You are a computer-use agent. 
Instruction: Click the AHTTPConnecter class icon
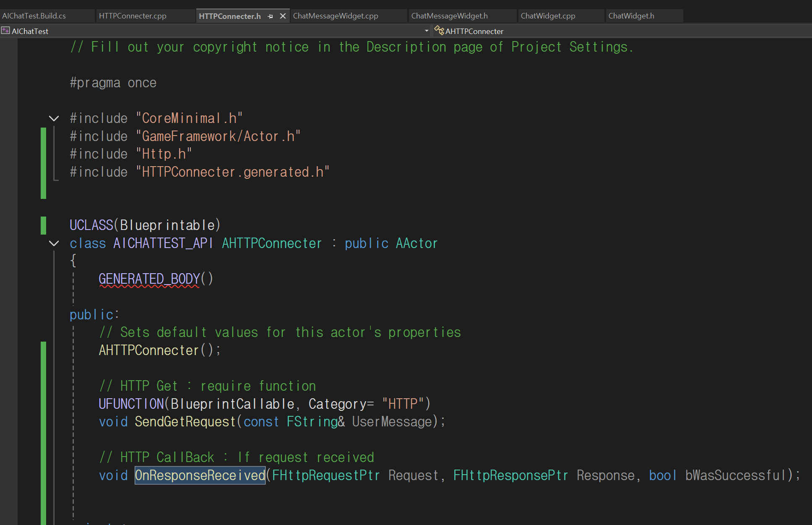[x=439, y=30]
